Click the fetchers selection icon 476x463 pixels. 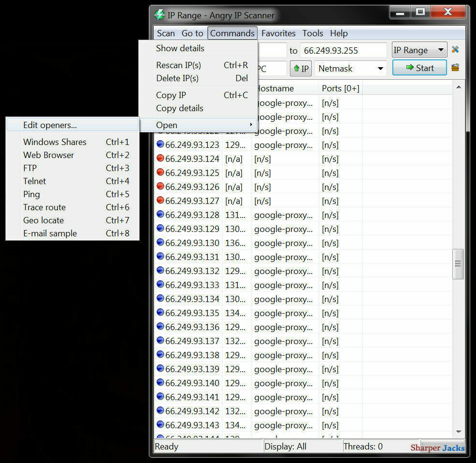click(x=455, y=67)
